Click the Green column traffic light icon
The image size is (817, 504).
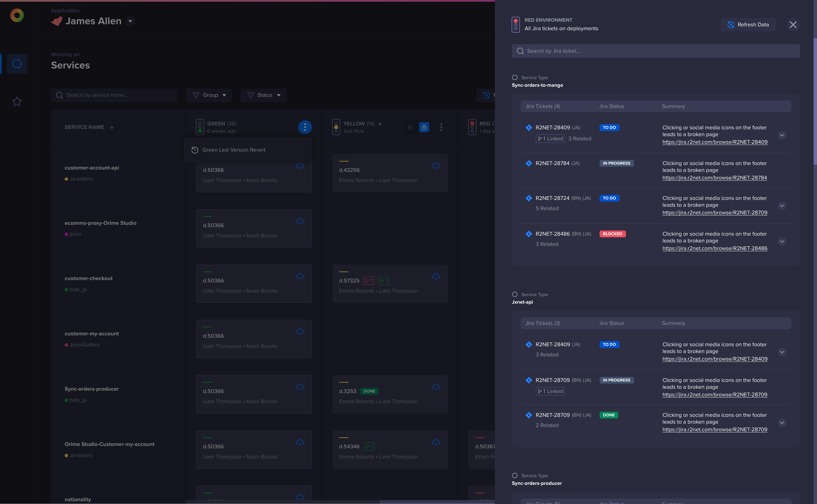(200, 127)
